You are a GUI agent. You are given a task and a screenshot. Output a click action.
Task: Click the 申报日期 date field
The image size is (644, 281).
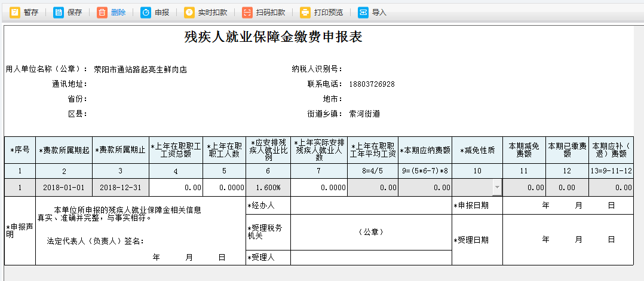tap(568, 206)
